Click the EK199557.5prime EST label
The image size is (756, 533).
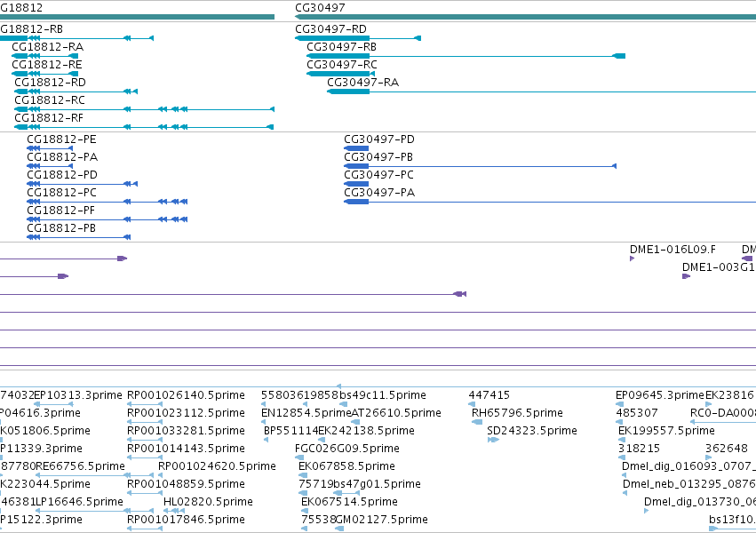[x=667, y=431]
